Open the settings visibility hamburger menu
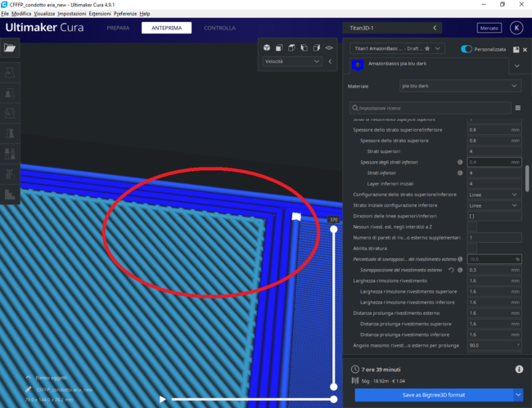This screenshot has width=532, height=408. point(518,107)
